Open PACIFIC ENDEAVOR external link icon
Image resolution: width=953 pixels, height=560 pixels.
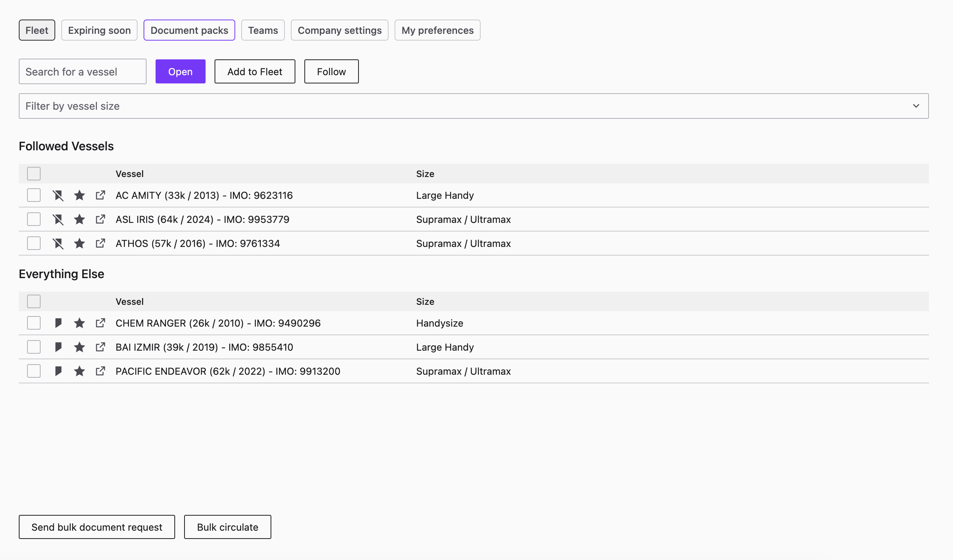click(100, 371)
